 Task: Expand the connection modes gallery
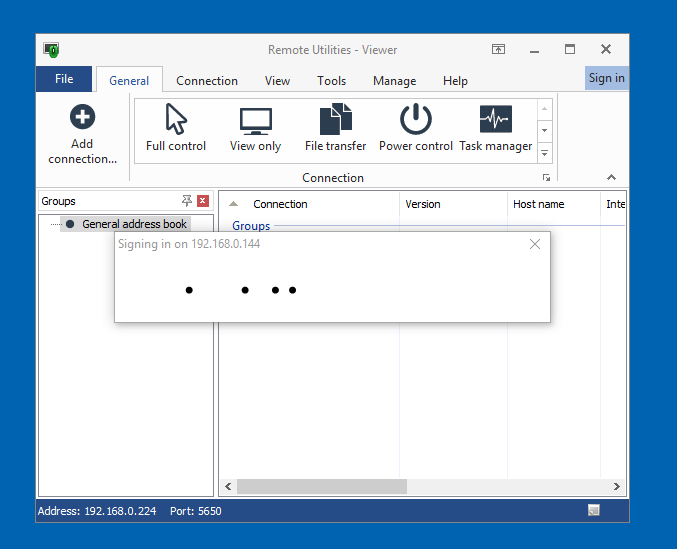544,153
